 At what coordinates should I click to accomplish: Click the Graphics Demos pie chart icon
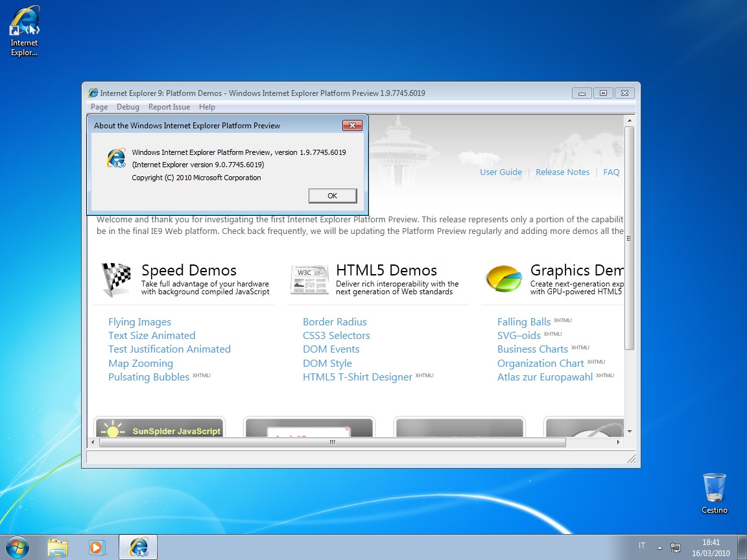tap(504, 279)
